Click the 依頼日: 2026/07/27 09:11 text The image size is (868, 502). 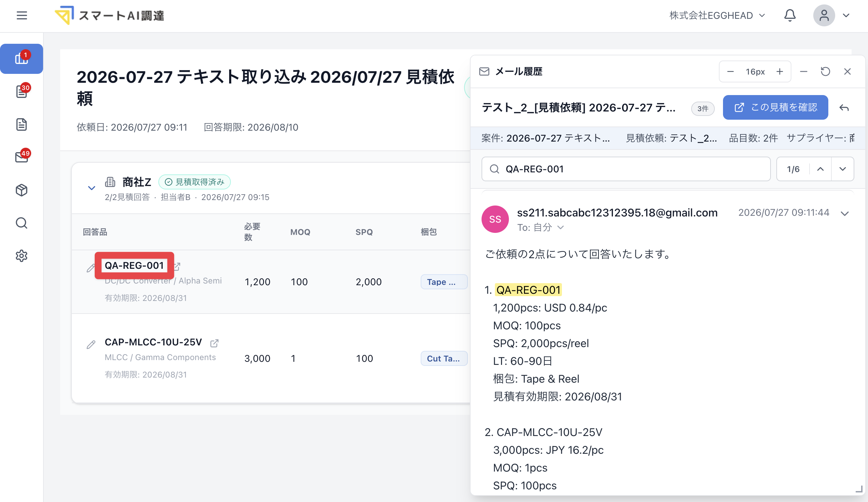132,127
